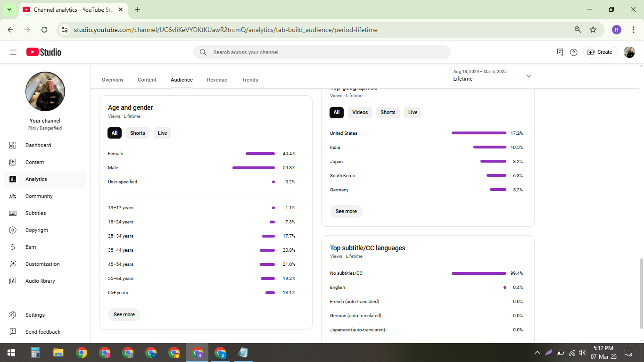The height and width of the screenshot is (362, 644).
Task: Click the Customization magic wand icon
Action: (13, 264)
